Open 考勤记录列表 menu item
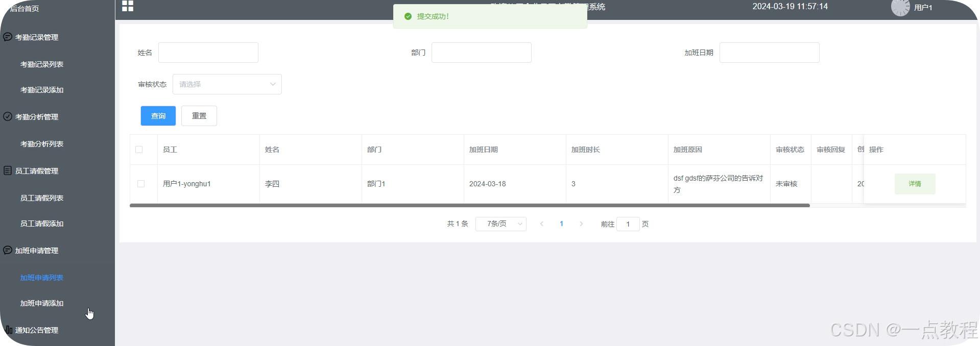 42,64
